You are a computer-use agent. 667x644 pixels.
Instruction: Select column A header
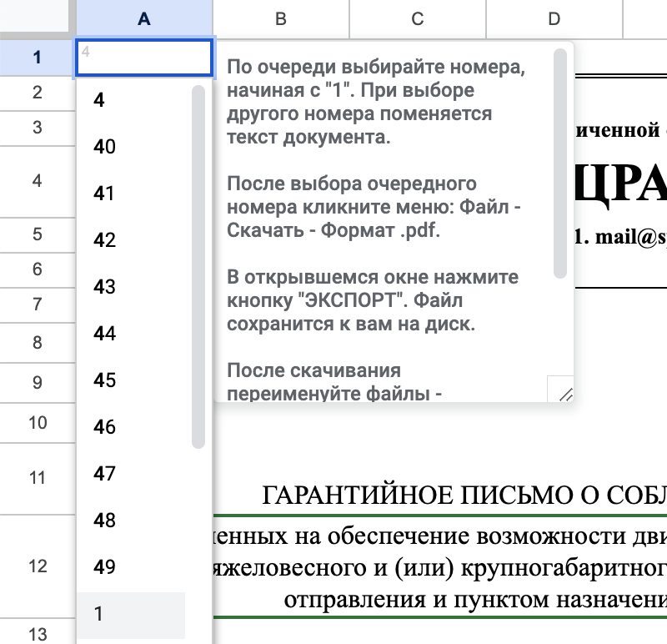[144, 19]
